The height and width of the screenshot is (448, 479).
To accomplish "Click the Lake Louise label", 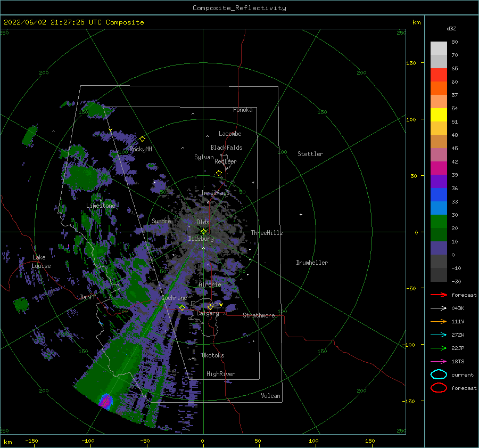I will (x=42, y=262).
